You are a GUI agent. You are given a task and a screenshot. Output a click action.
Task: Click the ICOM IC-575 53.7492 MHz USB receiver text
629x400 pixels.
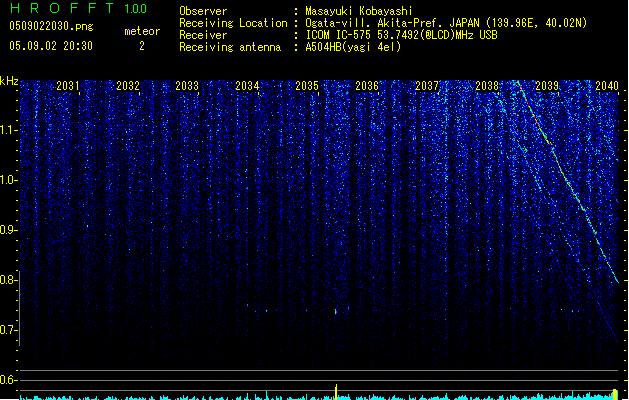click(401, 35)
